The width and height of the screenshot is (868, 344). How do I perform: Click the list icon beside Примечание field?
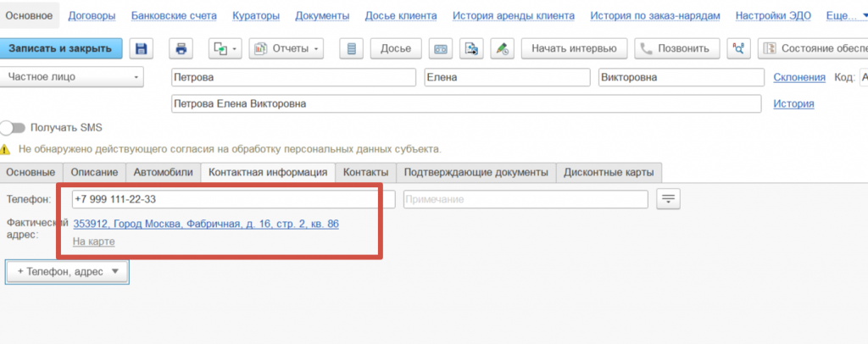tap(669, 199)
